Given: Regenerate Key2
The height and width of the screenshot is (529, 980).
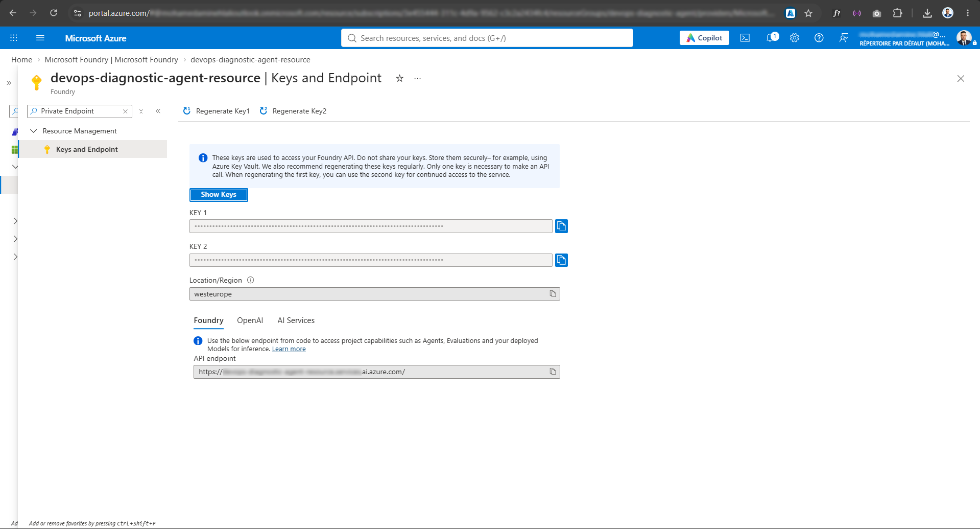Looking at the screenshot, I should point(293,111).
